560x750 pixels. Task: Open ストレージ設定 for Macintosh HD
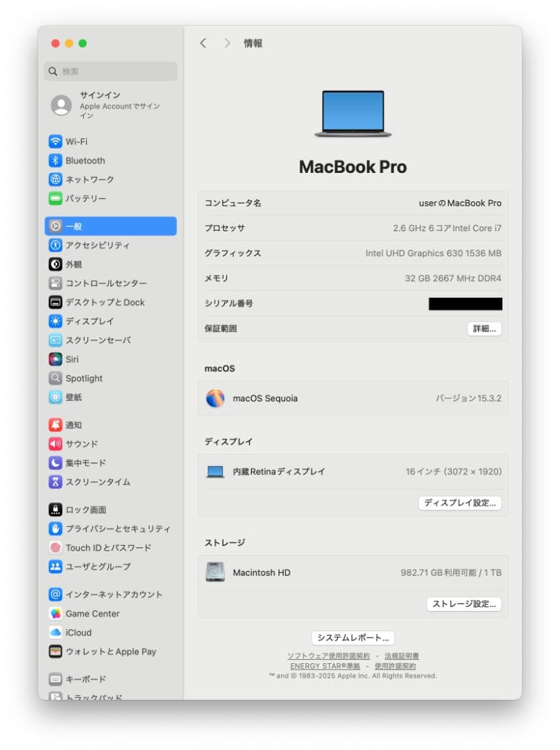462,604
